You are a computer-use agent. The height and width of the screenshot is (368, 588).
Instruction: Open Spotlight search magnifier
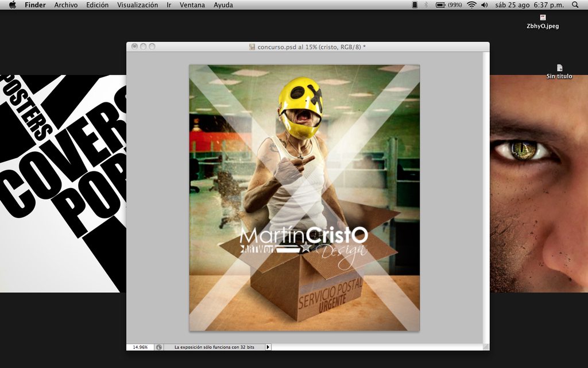(575, 5)
